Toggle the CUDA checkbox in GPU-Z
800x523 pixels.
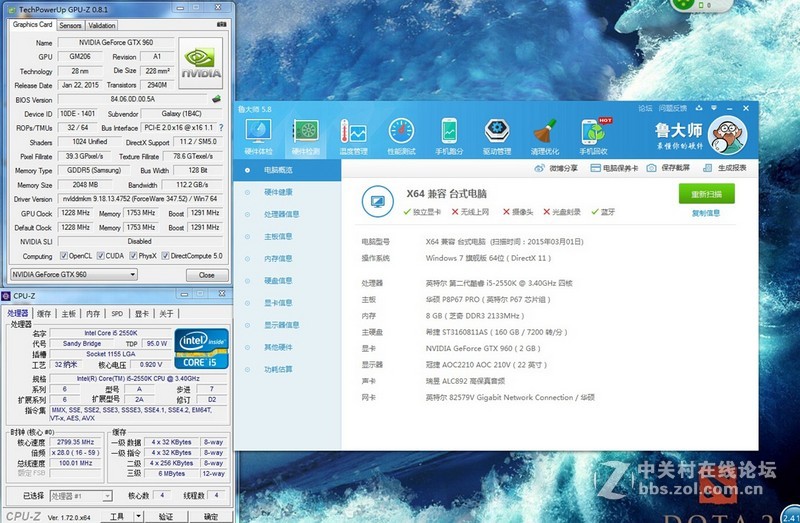point(101,256)
